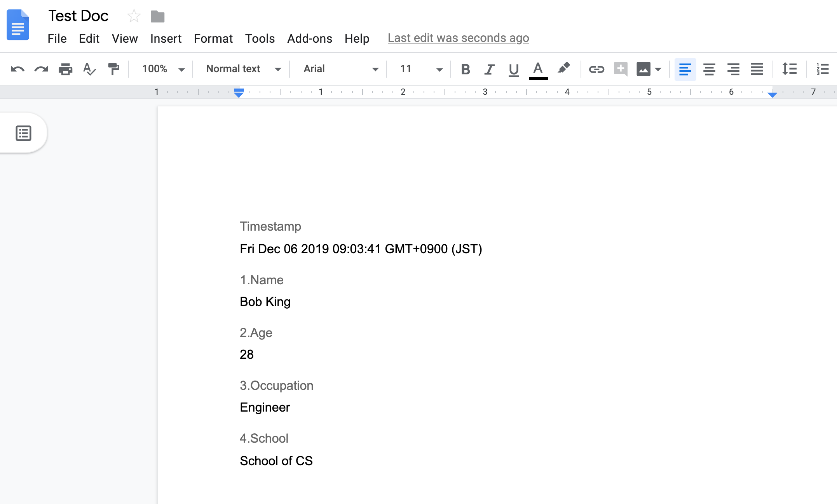Open the Add-ons menu
Image resolution: width=837 pixels, height=504 pixels.
coord(309,38)
